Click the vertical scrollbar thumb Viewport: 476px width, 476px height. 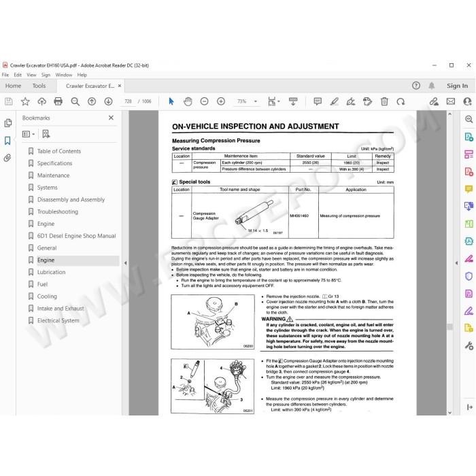450,327
